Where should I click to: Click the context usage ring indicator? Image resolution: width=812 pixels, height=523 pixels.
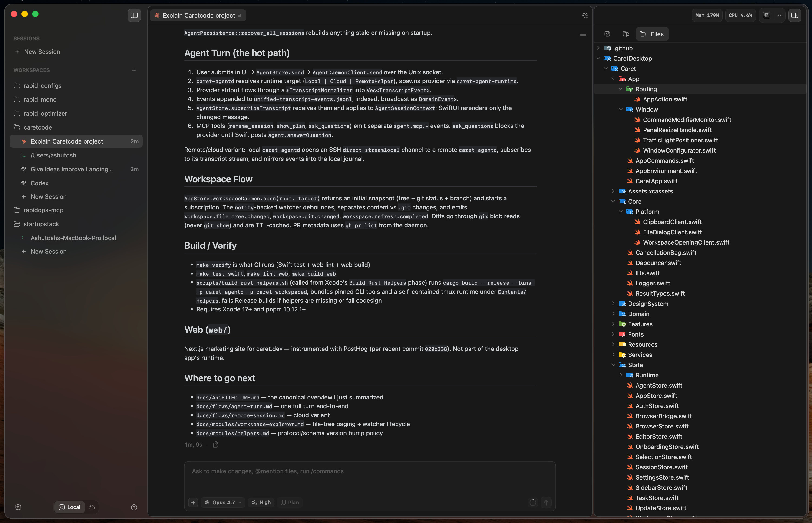(533, 502)
